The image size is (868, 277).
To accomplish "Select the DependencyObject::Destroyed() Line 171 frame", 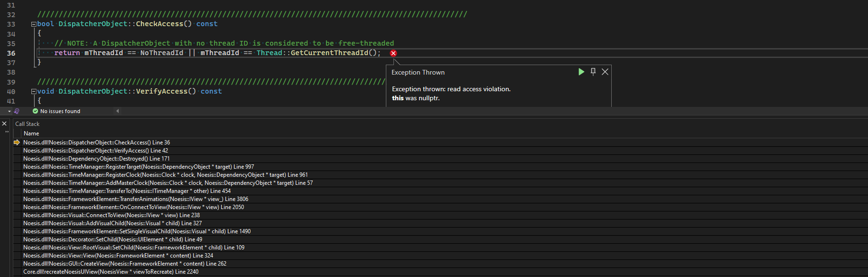I will (96, 159).
